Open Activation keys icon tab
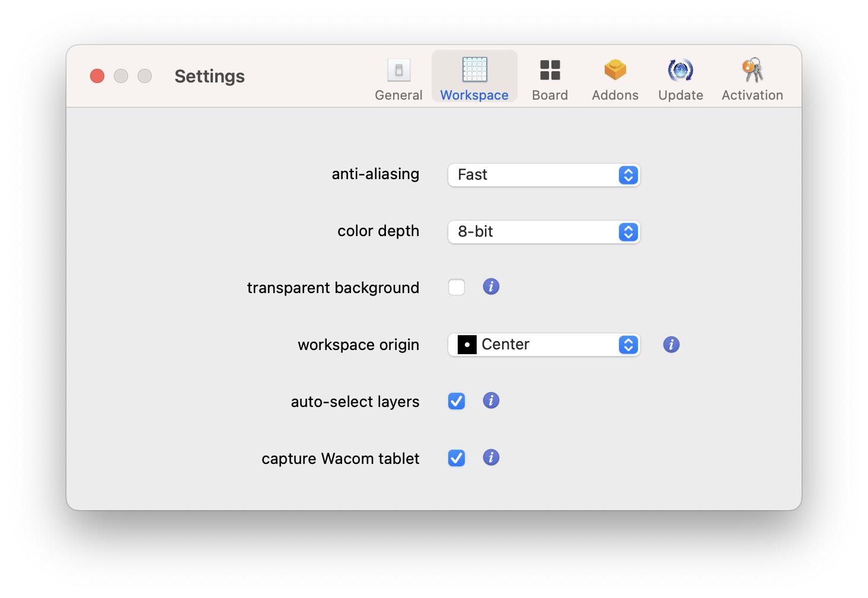The height and width of the screenshot is (598, 868). [752, 78]
